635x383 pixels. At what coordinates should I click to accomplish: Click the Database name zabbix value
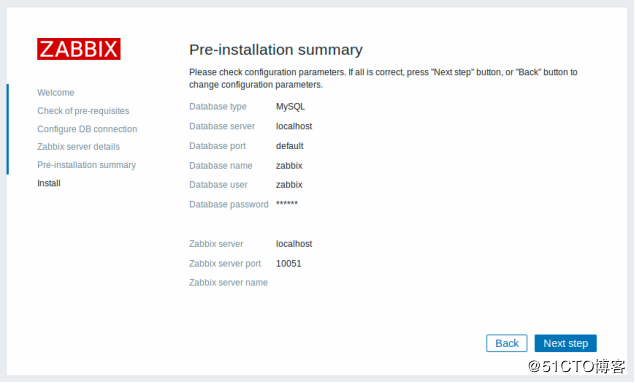click(x=289, y=166)
